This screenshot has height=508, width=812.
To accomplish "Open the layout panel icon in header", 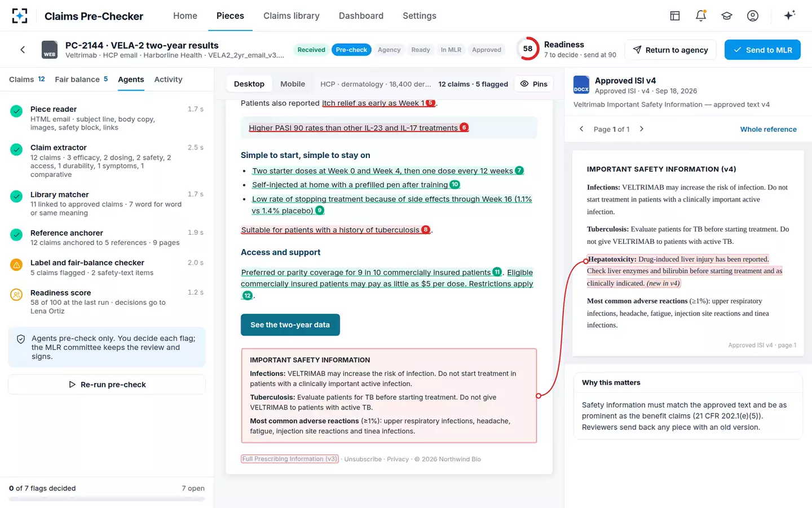I will click(x=675, y=16).
